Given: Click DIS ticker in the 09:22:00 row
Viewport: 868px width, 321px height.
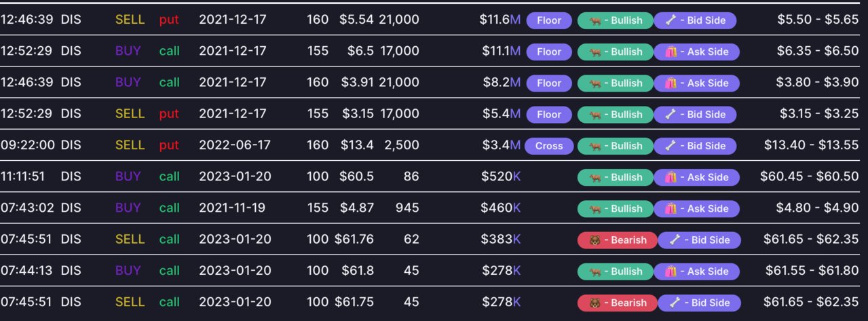Looking at the screenshot, I should (x=71, y=145).
